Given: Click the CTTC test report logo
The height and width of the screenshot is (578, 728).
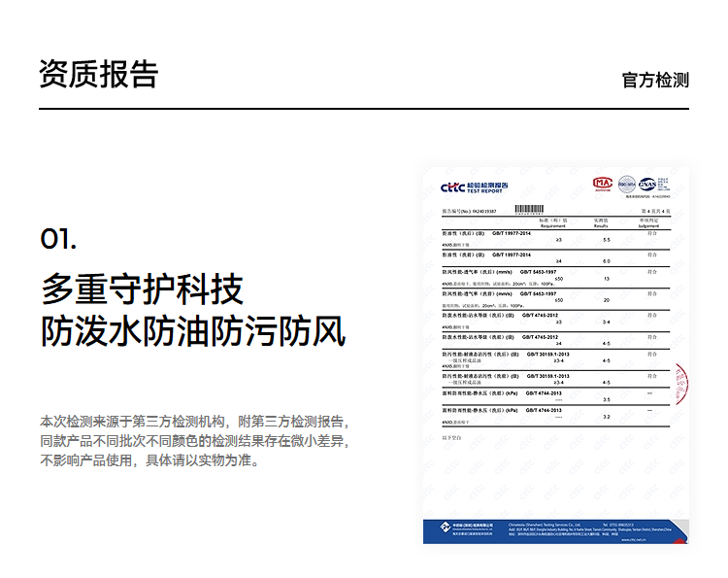Looking at the screenshot, I should 474,187.
